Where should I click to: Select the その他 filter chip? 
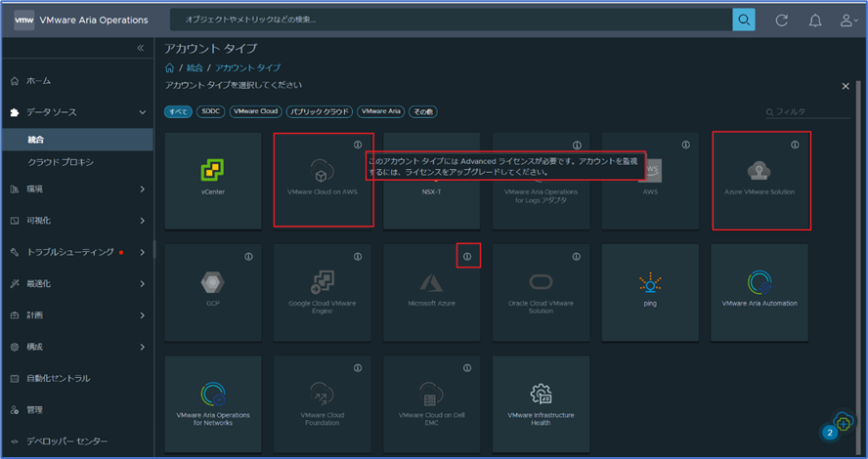click(423, 111)
